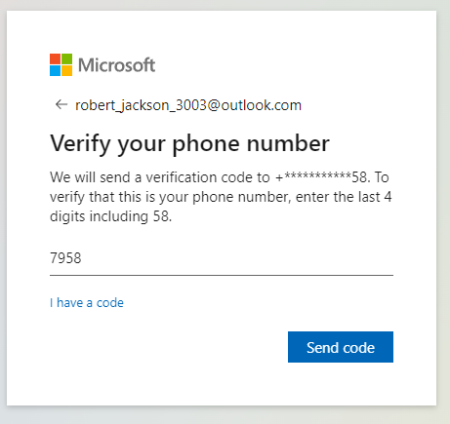Image resolution: width=450 pixels, height=424 pixels.
Task: Click the red square in Microsoft logo
Action: (x=55, y=59)
